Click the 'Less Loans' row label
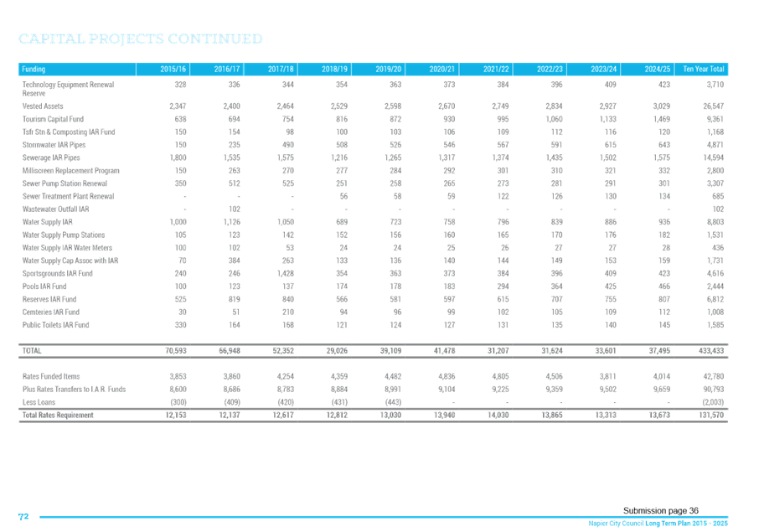 [x=39, y=402]
